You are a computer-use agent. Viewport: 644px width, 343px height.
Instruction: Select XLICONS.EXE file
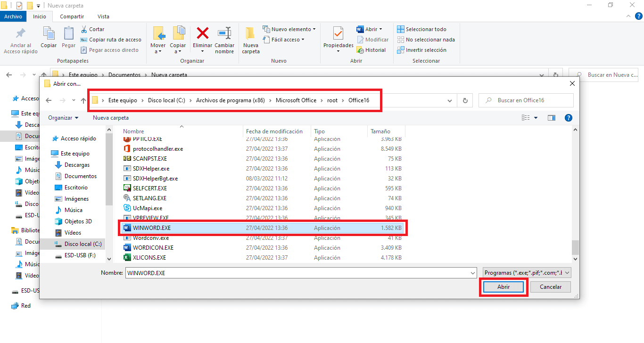[262, 258]
